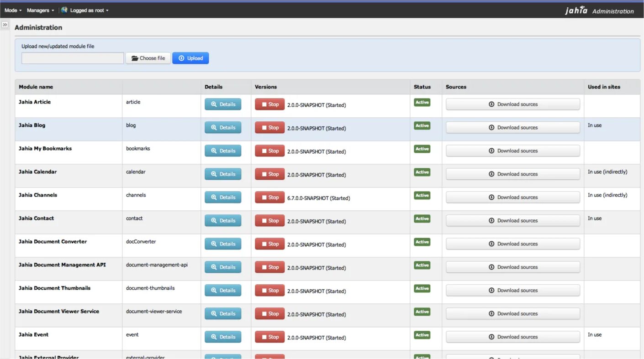Open Details for Jahia Document Viewer Service

(223, 313)
